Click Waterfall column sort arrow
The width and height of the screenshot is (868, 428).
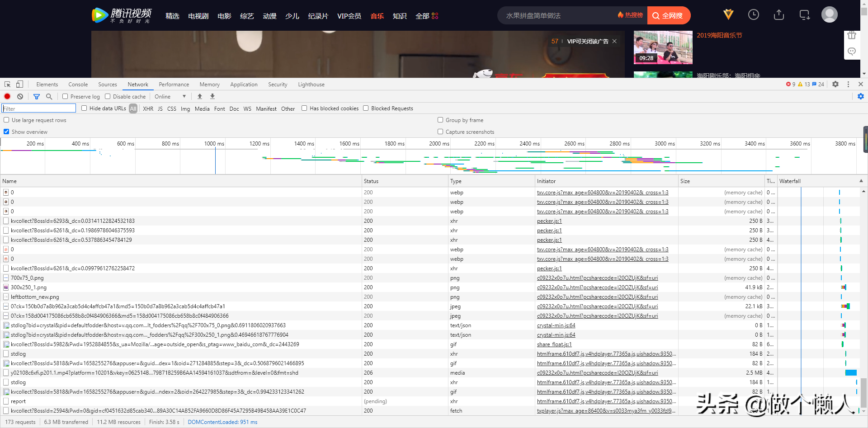pos(861,181)
